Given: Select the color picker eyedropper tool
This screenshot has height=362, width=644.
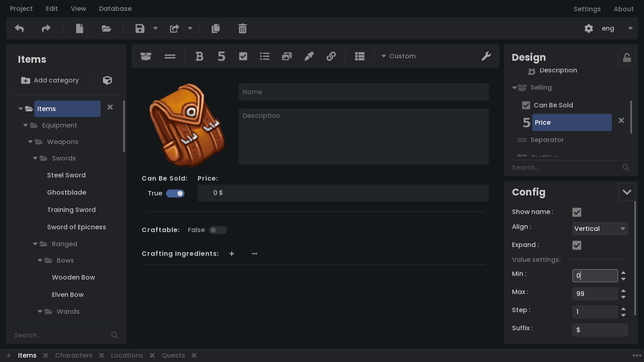Looking at the screenshot, I should click(309, 56).
